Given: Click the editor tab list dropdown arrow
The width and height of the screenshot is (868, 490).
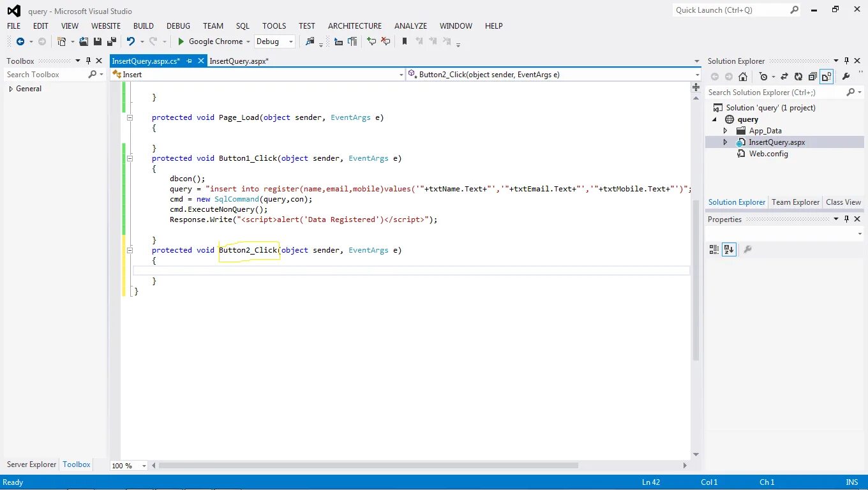Looking at the screenshot, I should coord(697,61).
